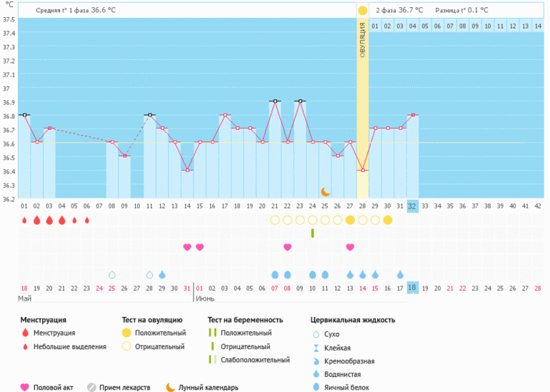Click the small spotting drop on cycle day 06
Screen dimensions: 550x392
(x=86, y=220)
